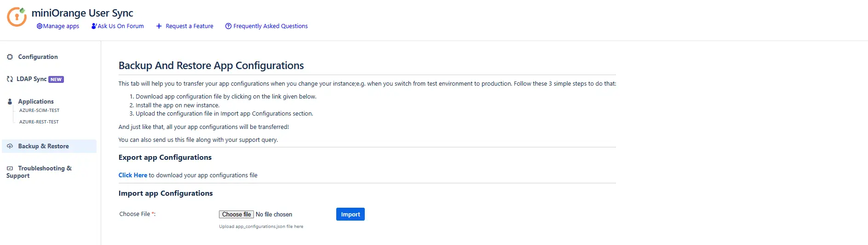
Task: Click the blue Import button
Action: (x=351, y=214)
